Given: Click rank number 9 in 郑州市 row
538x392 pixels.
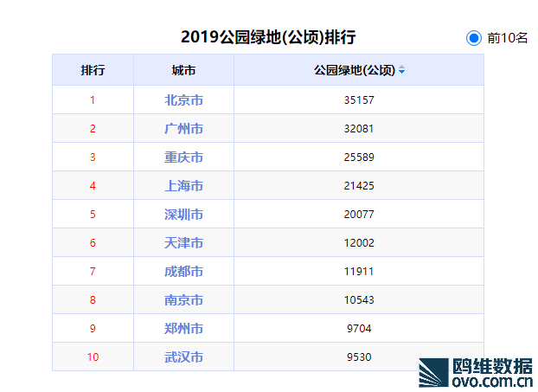Looking at the screenshot, I should point(93,329).
